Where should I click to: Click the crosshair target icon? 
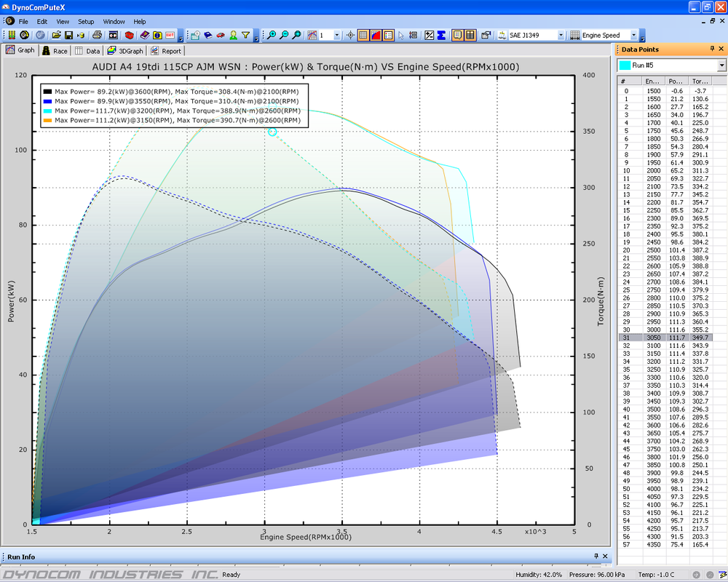351,35
